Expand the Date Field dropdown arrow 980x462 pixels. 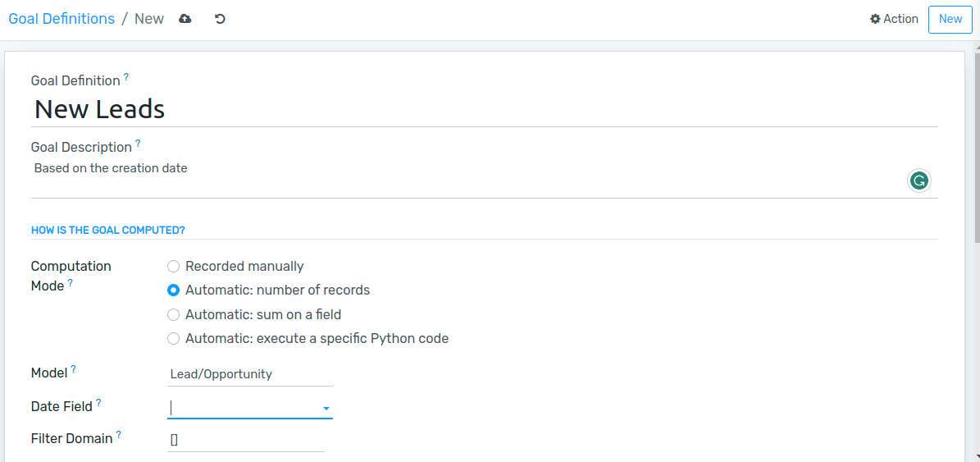pyautogui.click(x=326, y=409)
